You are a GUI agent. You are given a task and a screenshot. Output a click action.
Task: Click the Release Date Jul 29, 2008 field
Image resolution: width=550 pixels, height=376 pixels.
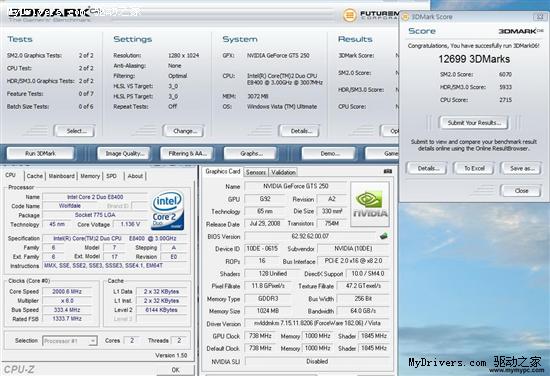coord(264,224)
